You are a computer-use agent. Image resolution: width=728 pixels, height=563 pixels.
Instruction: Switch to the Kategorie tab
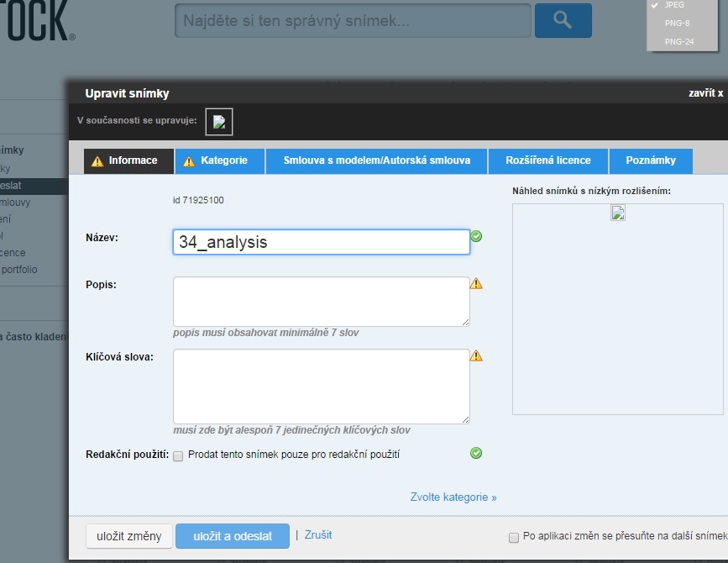coord(220,160)
